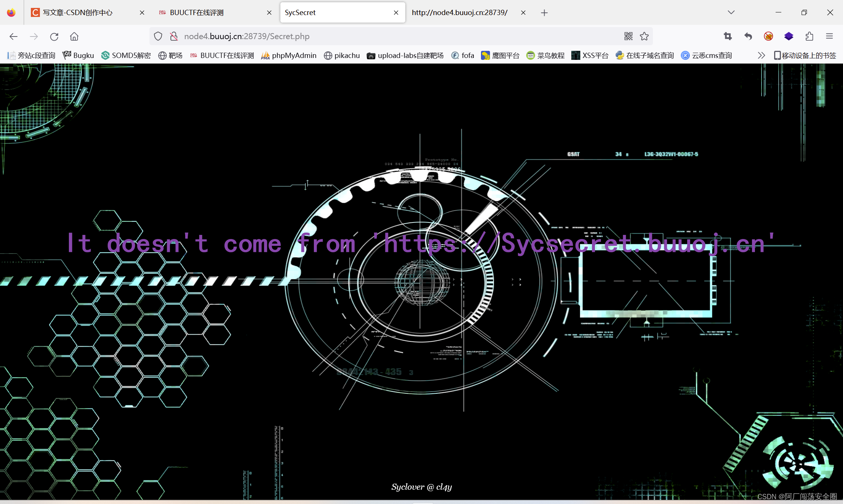Switch to the BUUCTF在线评测 tab
Screen dimensions: 843x504
[x=196, y=12]
